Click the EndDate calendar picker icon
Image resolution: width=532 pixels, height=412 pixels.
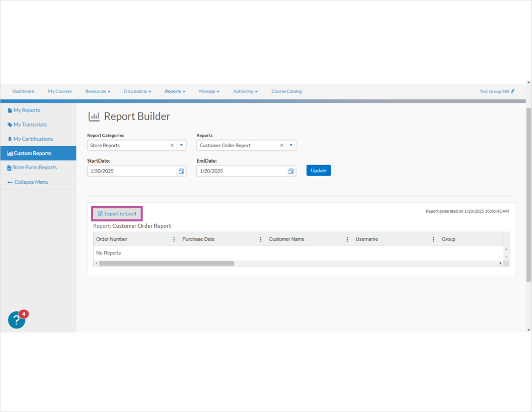pyautogui.click(x=291, y=171)
